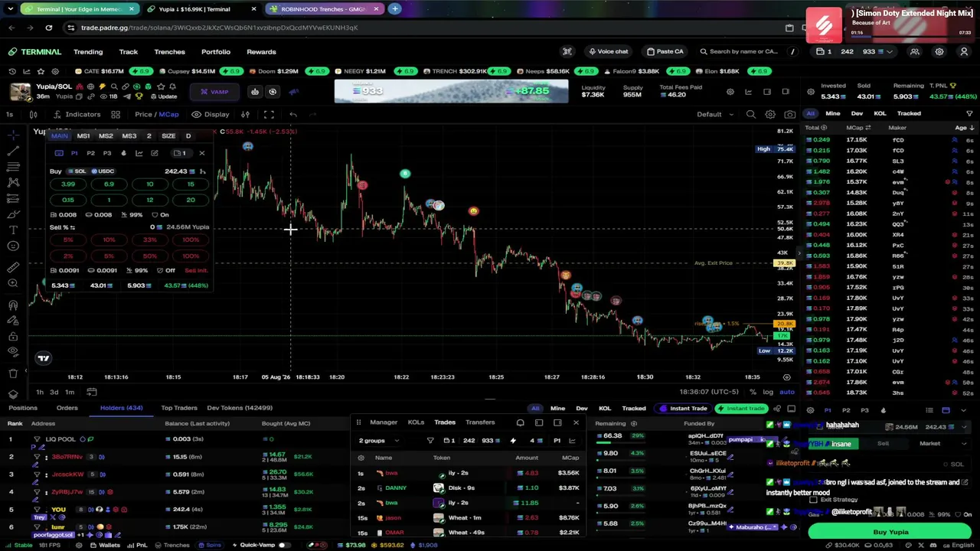This screenshot has width=980, height=551.
Task: Select SOL as the buy currency
Action: [77, 171]
